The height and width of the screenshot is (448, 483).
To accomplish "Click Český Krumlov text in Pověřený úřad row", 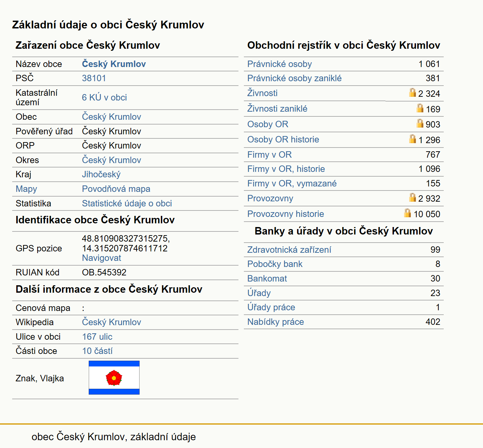I will (x=111, y=131).
